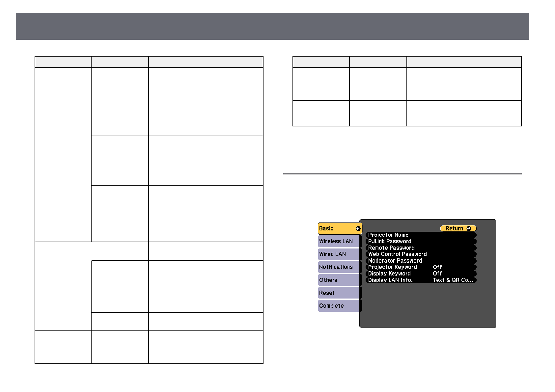Click the Off value for Projector Keyword

click(437, 267)
